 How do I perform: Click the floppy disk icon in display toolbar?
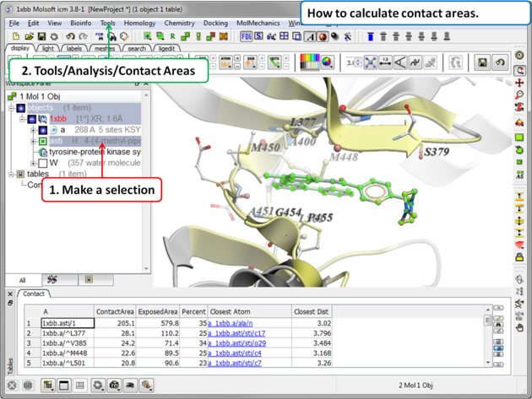(482, 63)
